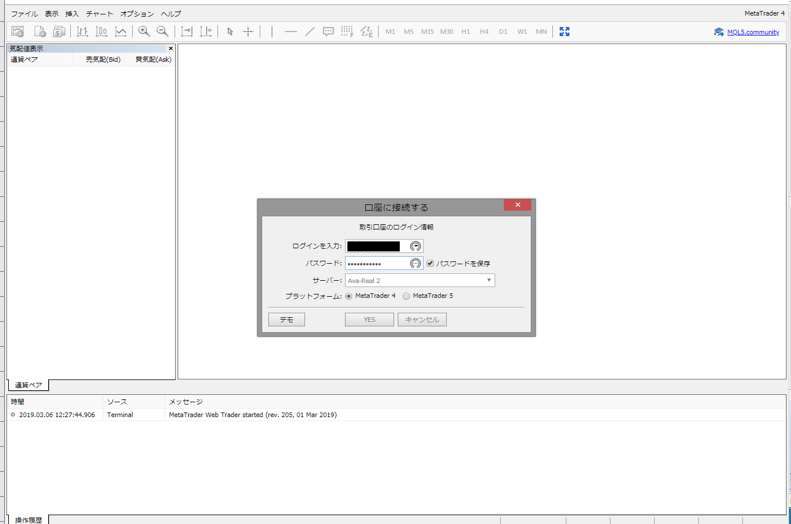Click the キャンセル button

point(422,320)
